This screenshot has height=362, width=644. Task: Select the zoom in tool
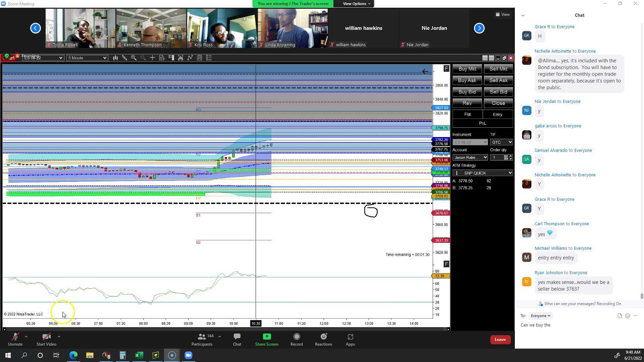point(134,58)
